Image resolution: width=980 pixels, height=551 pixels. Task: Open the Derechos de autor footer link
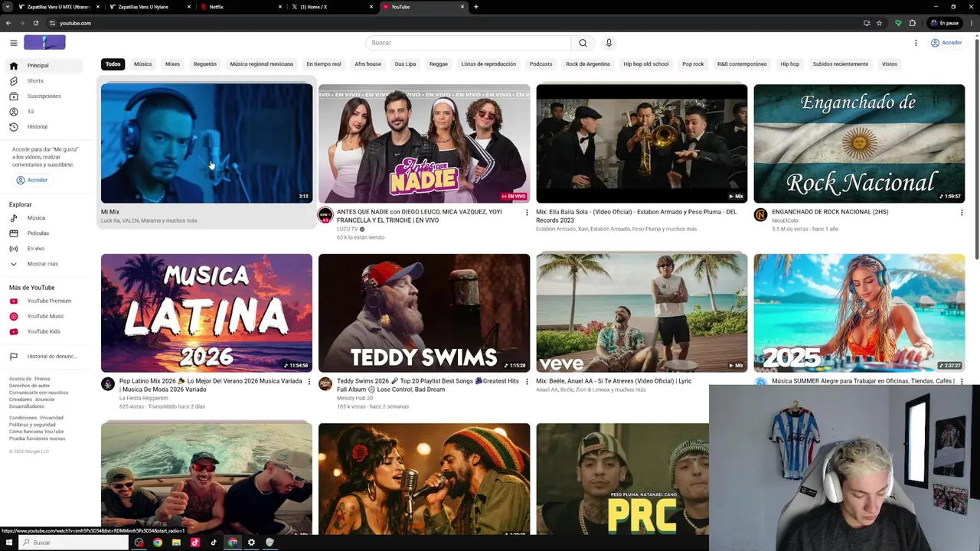[x=29, y=386]
